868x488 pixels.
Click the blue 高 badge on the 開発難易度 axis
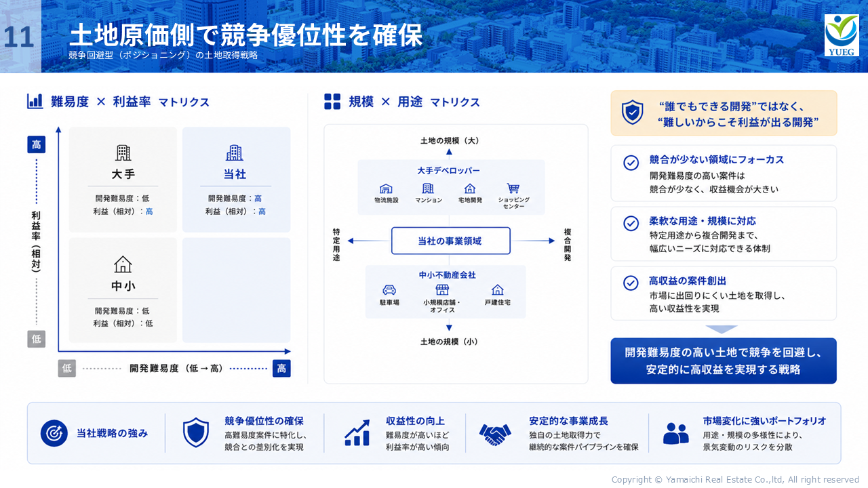281,368
